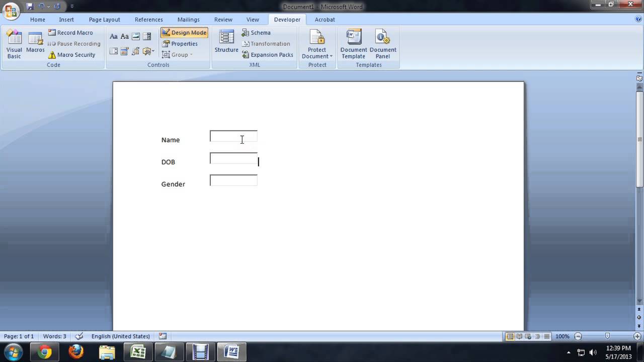Go to the Mailings tab
This screenshot has width=644, height=362.
pyautogui.click(x=189, y=20)
